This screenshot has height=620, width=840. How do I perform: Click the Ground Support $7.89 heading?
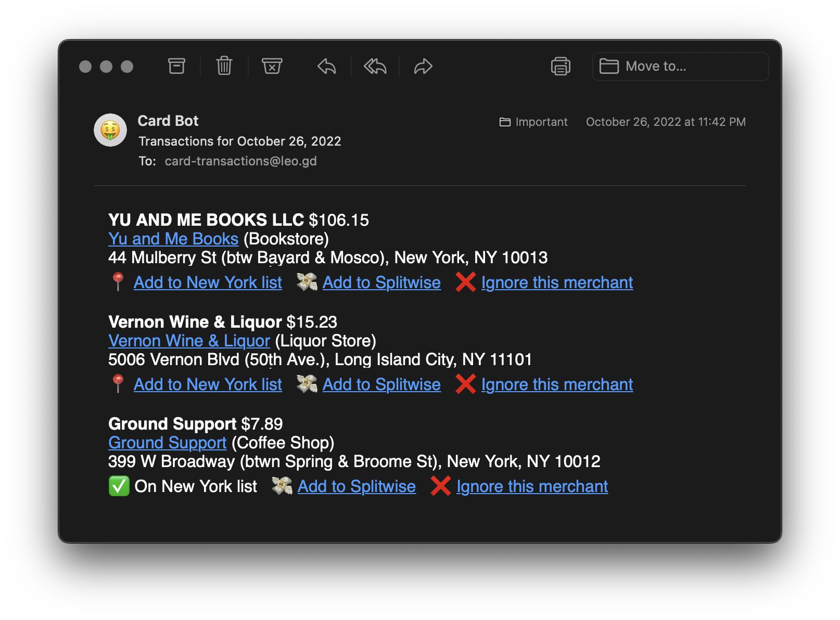(195, 424)
